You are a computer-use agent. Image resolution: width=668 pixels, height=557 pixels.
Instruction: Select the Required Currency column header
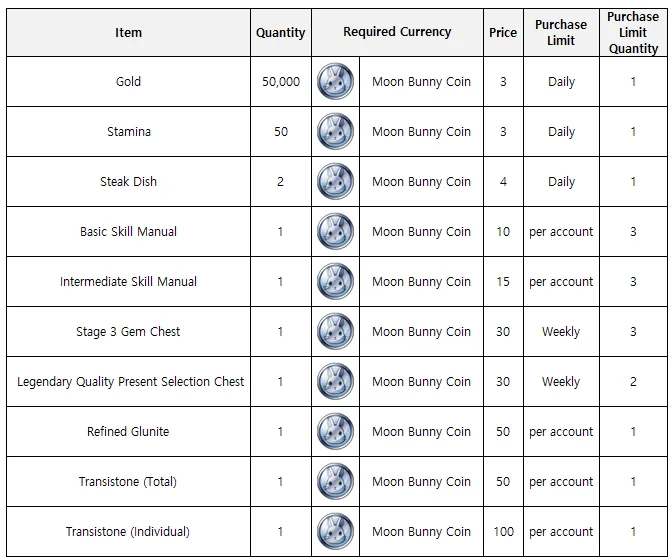[x=397, y=33]
